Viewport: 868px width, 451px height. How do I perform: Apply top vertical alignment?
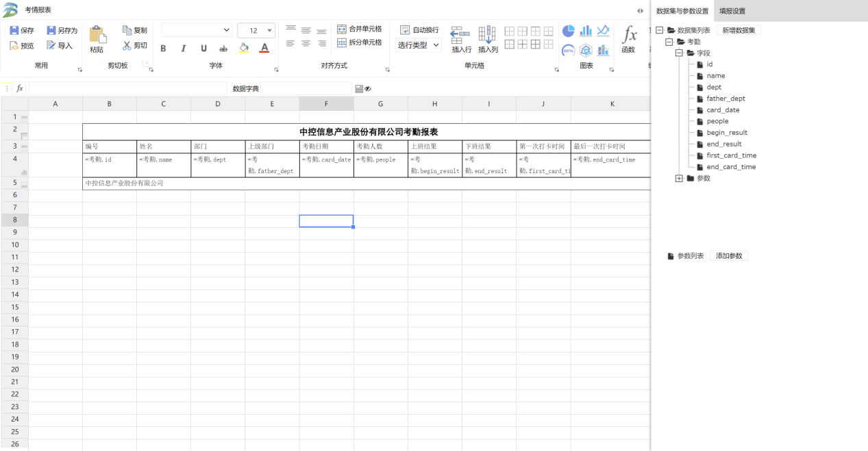coord(291,30)
